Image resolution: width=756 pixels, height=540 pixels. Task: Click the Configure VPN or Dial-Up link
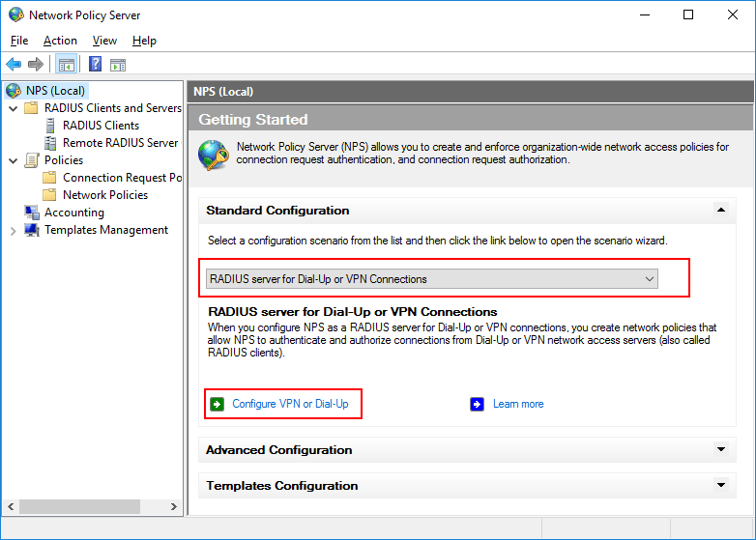pos(290,404)
